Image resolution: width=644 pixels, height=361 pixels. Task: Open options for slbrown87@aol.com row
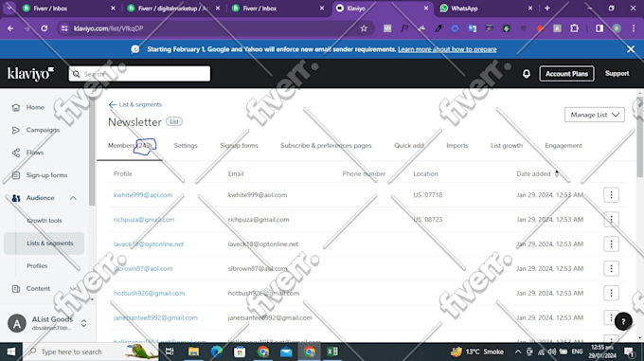click(611, 268)
